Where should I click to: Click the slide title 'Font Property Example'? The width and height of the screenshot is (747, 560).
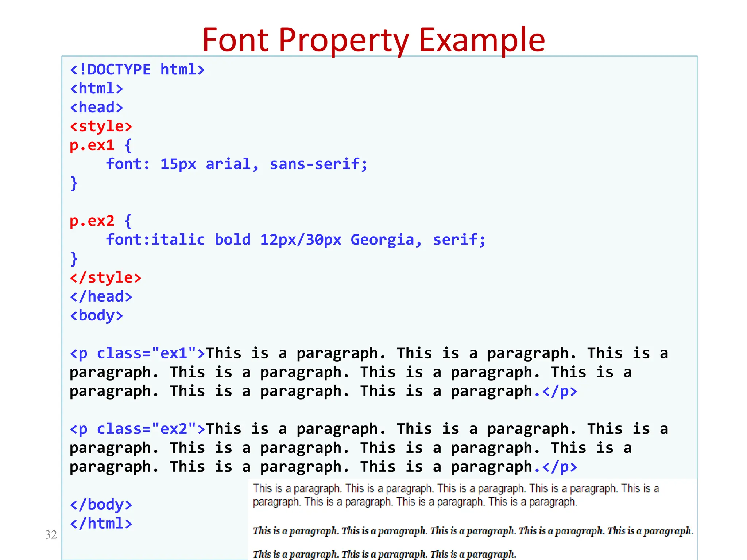click(373, 40)
